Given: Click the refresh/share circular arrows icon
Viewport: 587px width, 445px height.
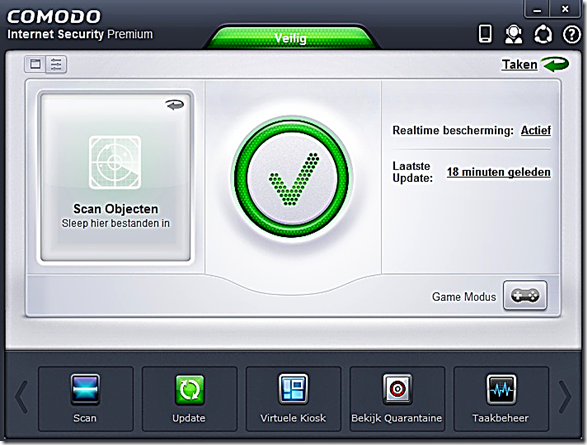Looking at the screenshot, I should pyautogui.click(x=543, y=34).
